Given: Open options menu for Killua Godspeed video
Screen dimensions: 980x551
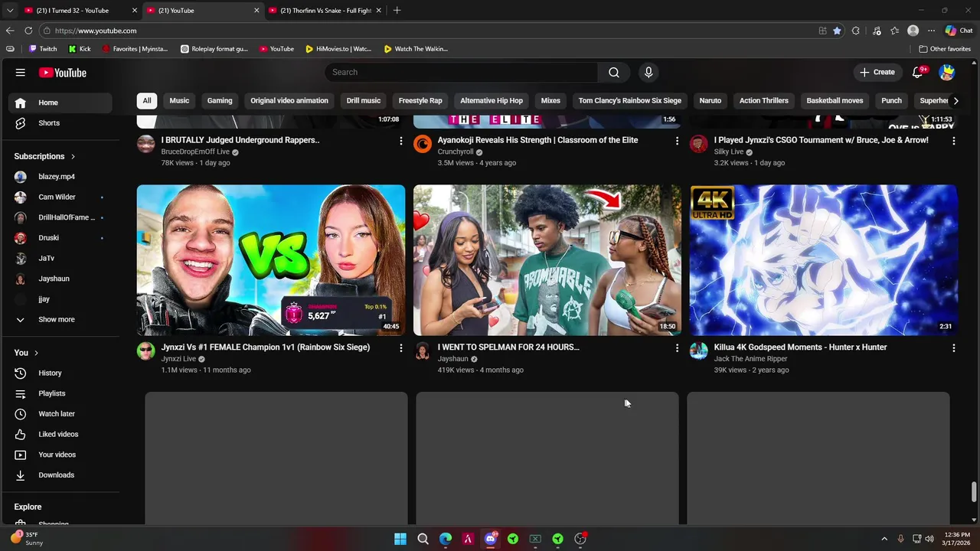Looking at the screenshot, I should click(953, 347).
